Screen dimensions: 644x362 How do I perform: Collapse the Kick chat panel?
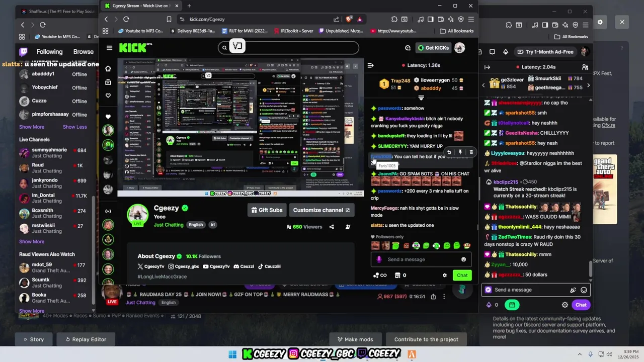[370, 65]
